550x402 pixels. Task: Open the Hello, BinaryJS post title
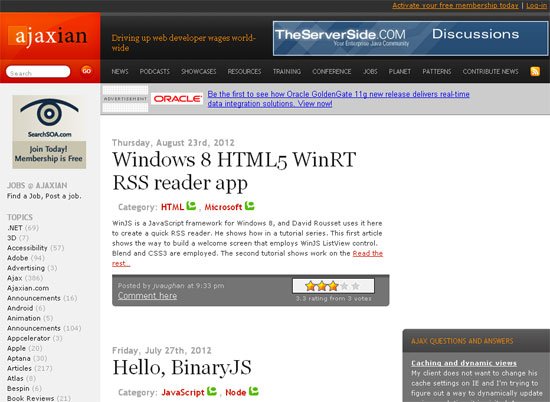tap(182, 368)
